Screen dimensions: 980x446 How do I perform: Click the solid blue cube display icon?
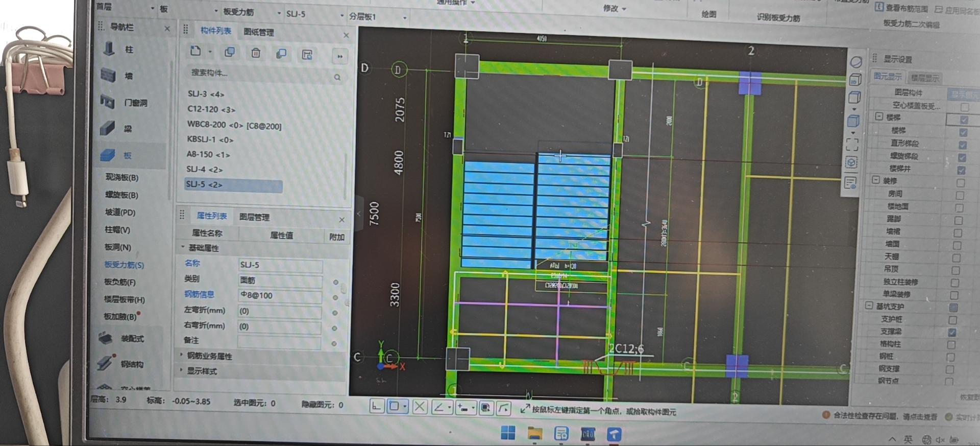(853, 121)
